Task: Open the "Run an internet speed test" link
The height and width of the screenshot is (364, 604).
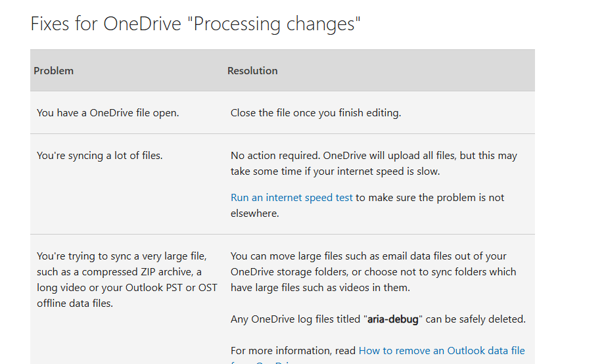Action: click(291, 198)
